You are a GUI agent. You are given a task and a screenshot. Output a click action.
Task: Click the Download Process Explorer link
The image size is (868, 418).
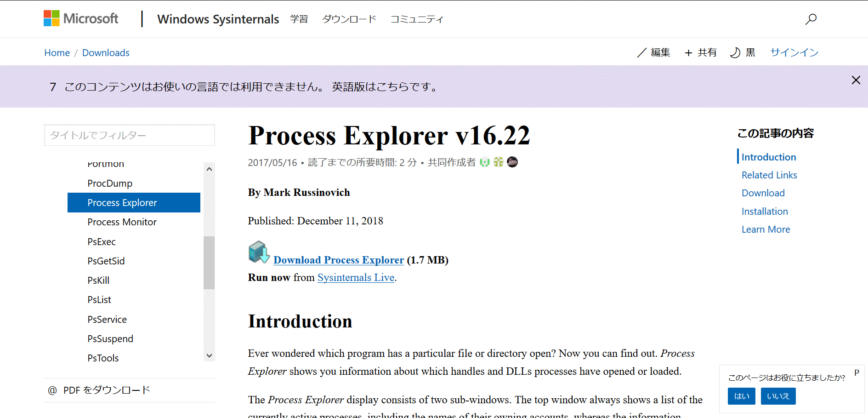click(339, 260)
